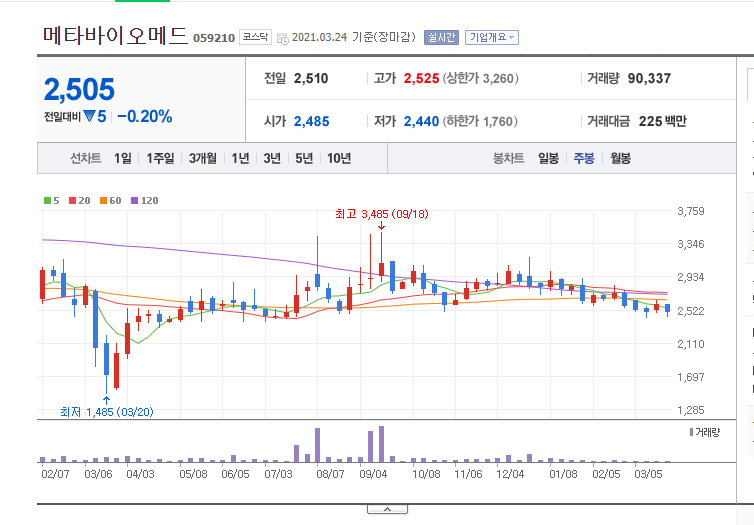Click the tallest volume bar near 09/04
The height and width of the screenshot is (525, 754).
(381, 444)
